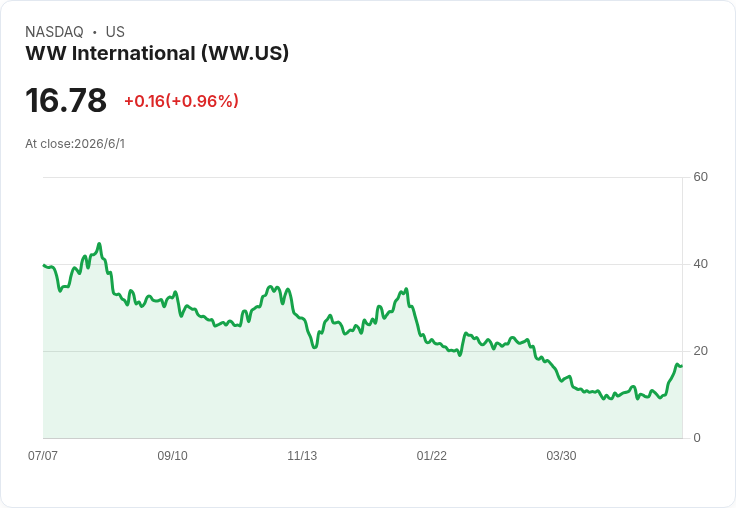Click the 09/10 x-axis date label
Screen dimensions: 736x508
pos(172,455)
